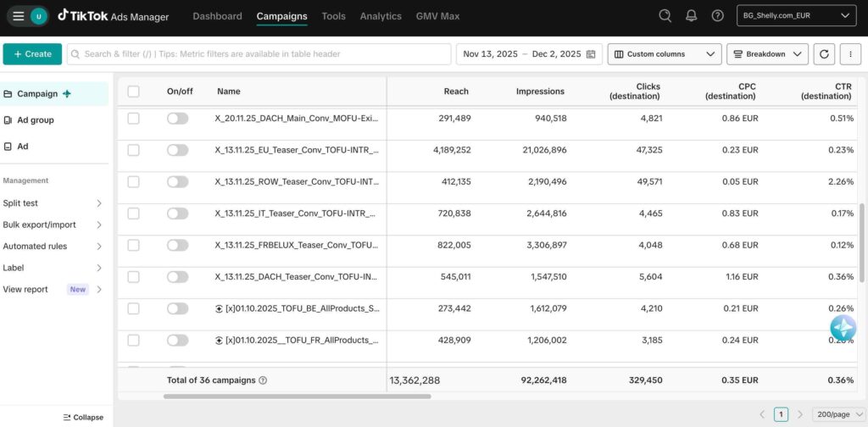Toggle on the EU_Teaser_Conv campaign switch
868x427 pixels.
click(x=178, y=150)
